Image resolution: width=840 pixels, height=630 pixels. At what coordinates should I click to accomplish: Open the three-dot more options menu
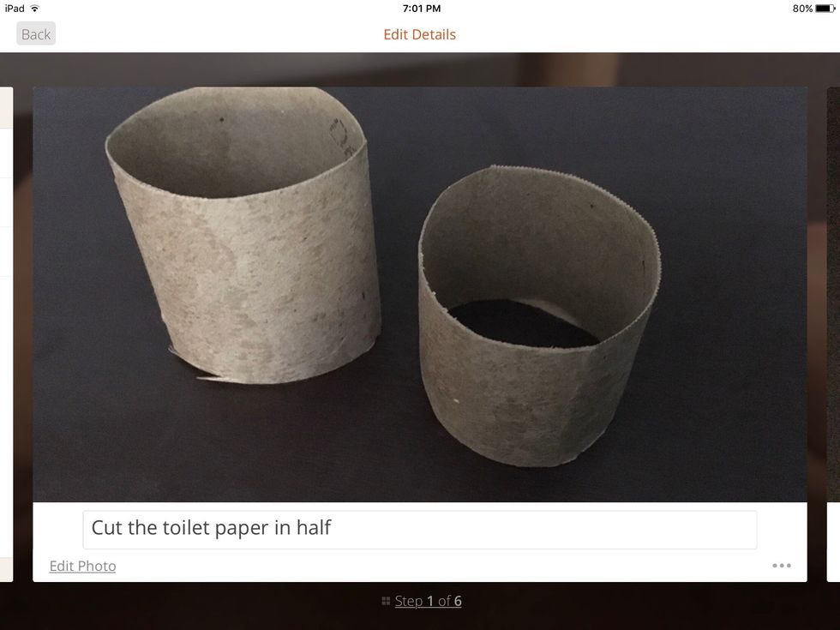[782, 566]
